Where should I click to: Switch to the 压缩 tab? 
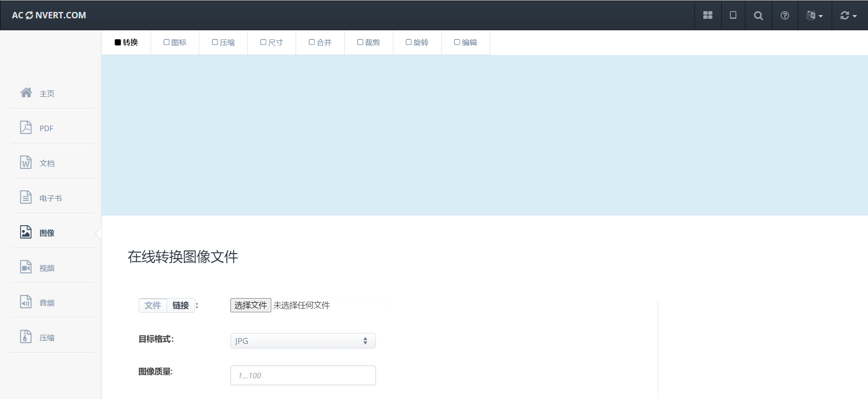click(x=223, y=42)
